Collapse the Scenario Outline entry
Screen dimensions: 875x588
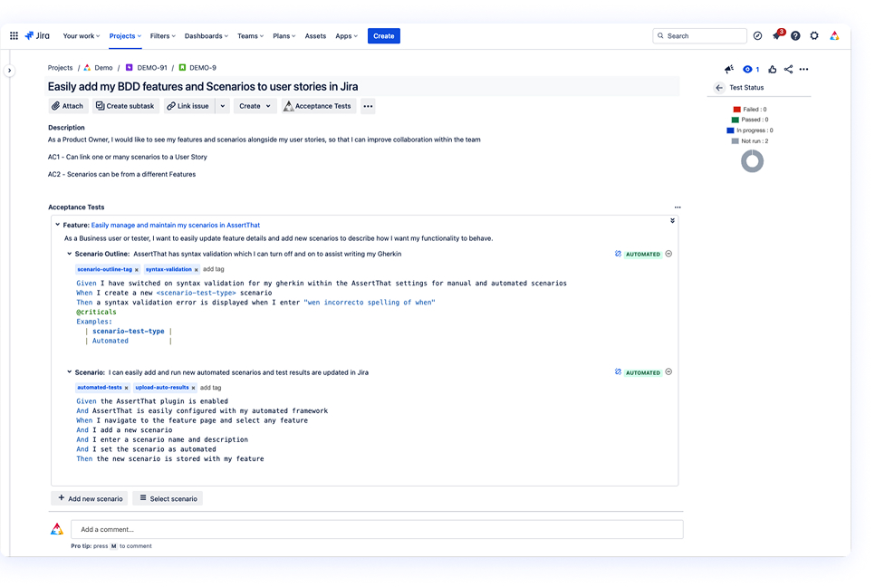[x=70, y=255]
